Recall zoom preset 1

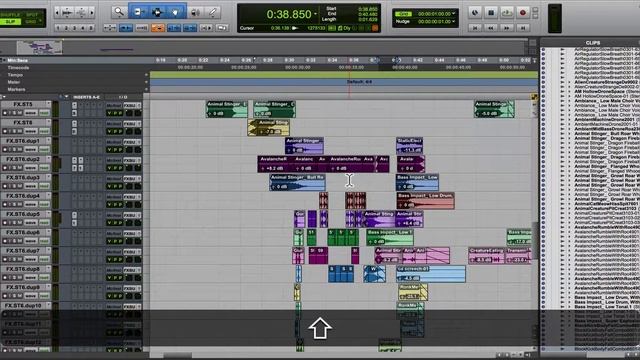[x=58, y=28]
